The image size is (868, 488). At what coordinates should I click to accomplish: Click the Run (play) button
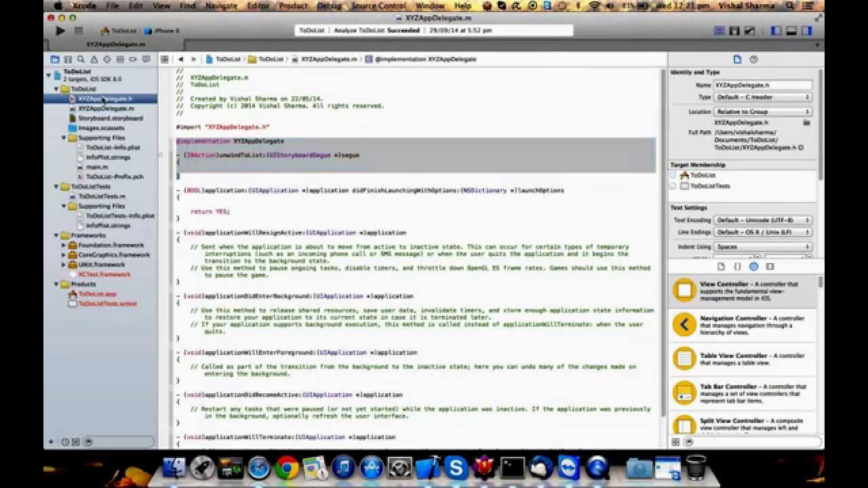tap(60, 30)
